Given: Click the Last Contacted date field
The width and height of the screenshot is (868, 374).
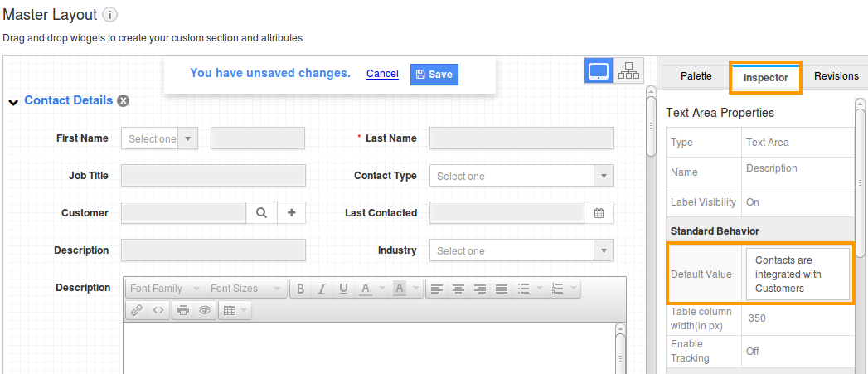Looking at the screenshot, I should [x=507, y=213].
